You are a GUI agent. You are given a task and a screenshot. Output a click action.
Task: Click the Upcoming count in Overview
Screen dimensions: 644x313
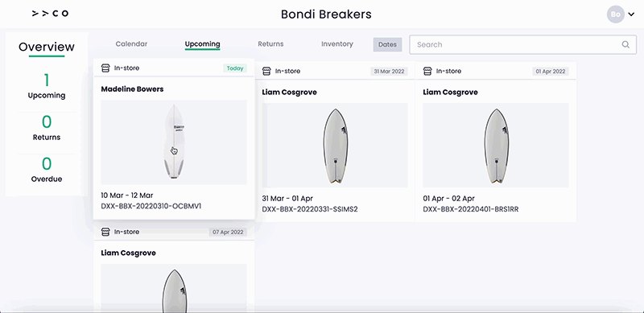pos(47,80)
